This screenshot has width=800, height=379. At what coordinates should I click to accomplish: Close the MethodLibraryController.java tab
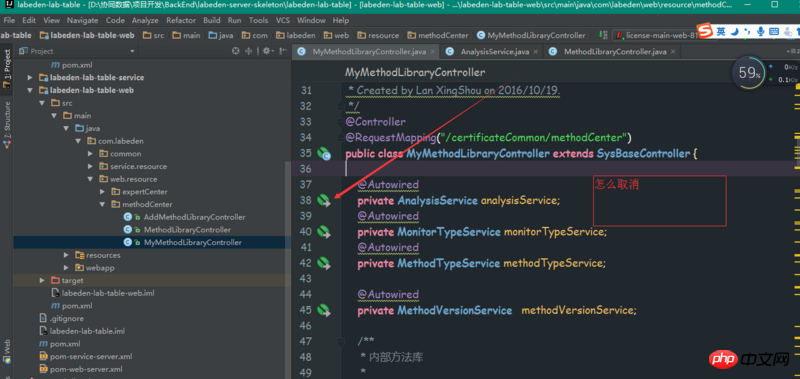672,52
